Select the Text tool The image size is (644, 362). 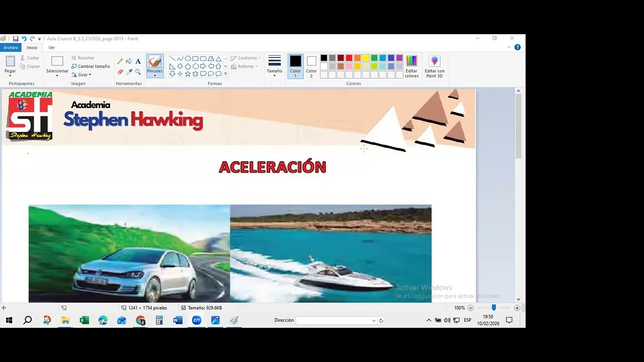138,61
